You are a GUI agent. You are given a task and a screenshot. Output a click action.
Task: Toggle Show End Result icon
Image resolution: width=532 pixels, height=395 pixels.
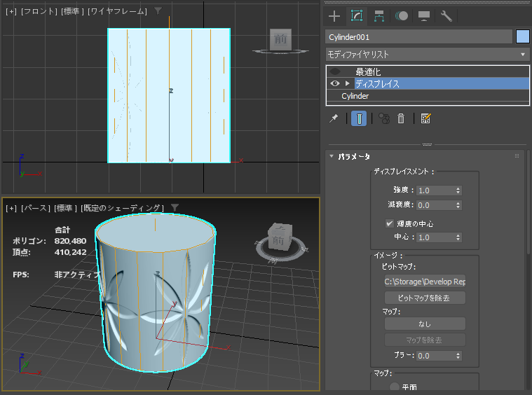[359, 118]
